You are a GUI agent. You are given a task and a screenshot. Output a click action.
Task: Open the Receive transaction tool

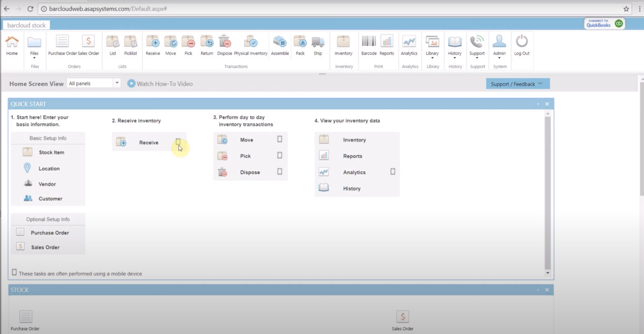click(153, 46)
